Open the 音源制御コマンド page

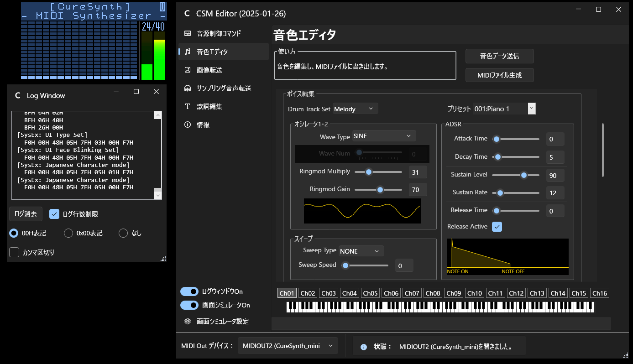224,33
